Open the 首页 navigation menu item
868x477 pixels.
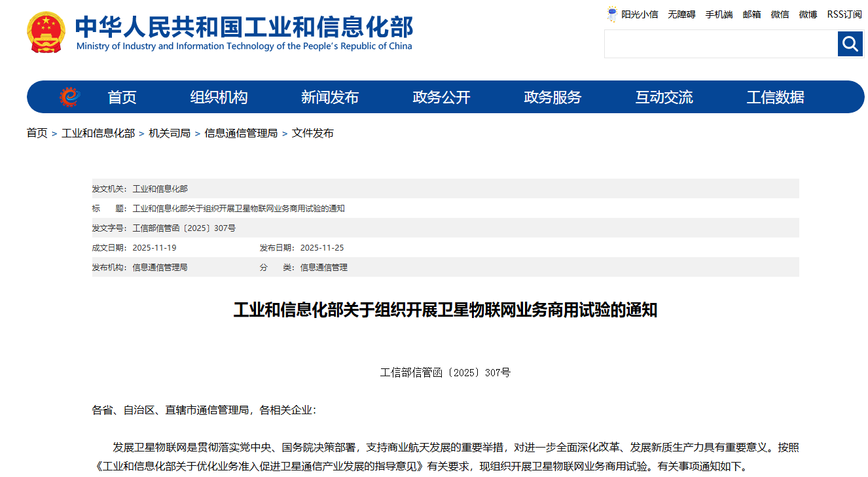[122, 97]
